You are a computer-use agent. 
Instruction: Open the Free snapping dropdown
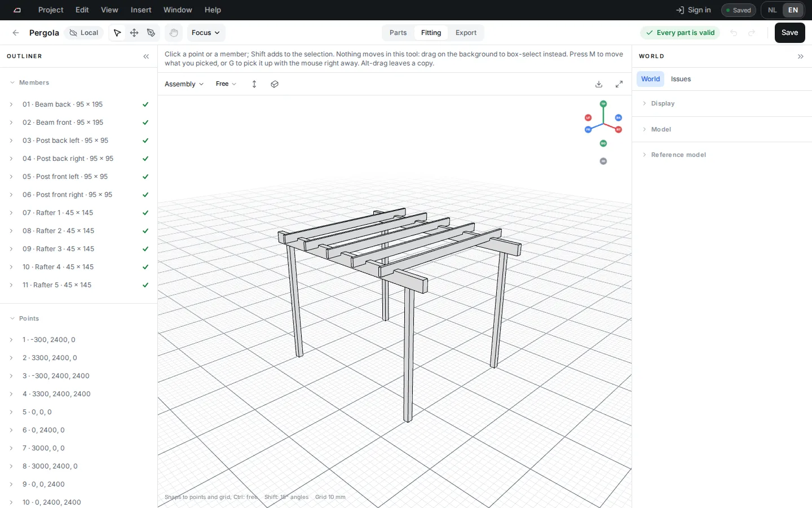click(x=226, y=84)
